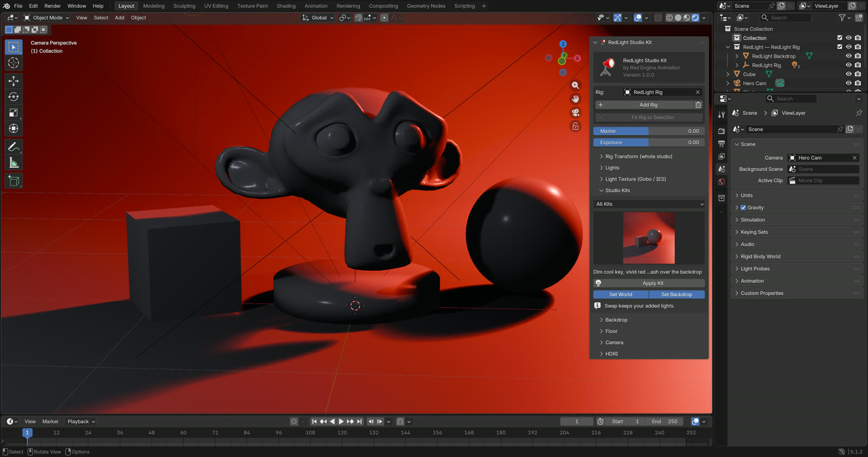Click the Set World button
Screen dimensions: 868x457
point(621,295)
